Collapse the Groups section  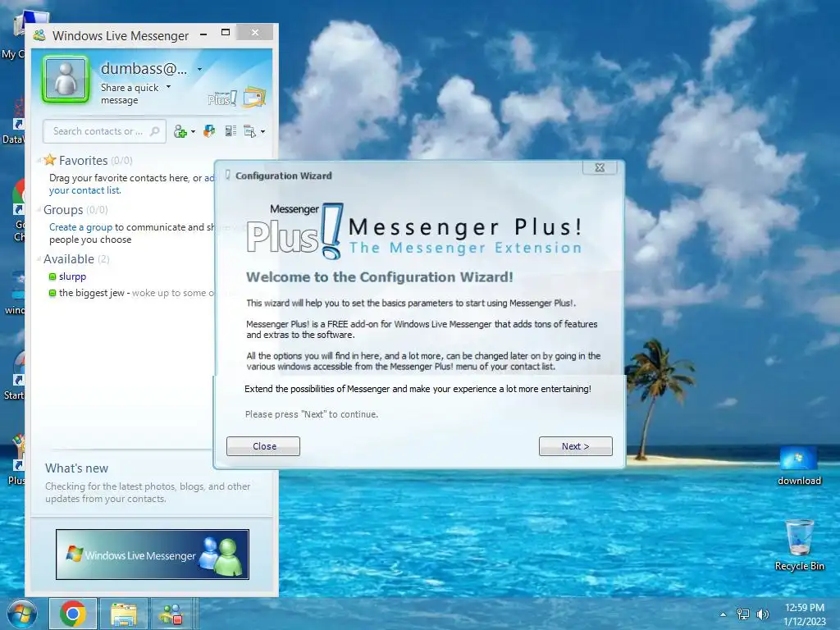point(39,209)
